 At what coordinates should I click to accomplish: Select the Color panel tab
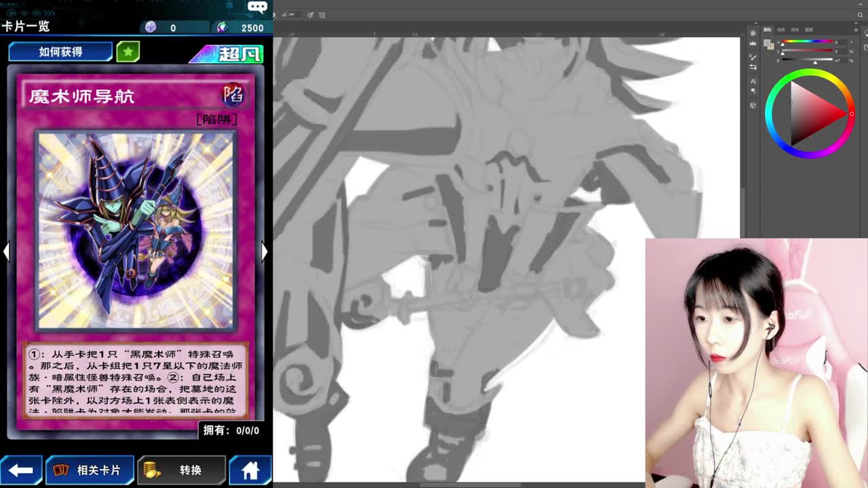(768, 30)
